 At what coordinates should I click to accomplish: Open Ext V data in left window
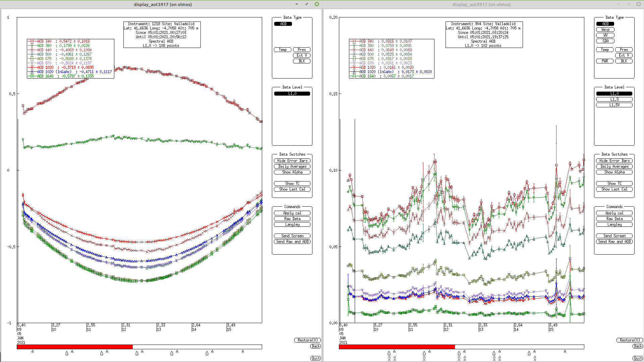point(302,55)
